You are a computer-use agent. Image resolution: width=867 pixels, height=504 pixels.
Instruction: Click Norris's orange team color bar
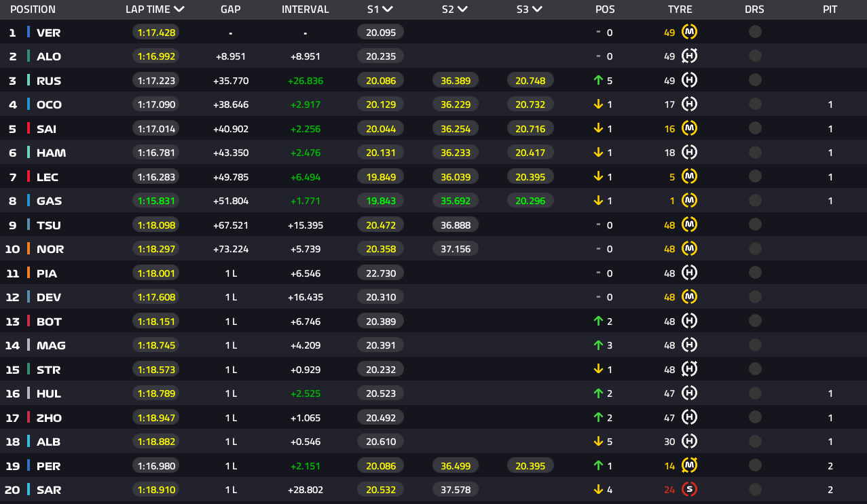(x=29, y=249)
